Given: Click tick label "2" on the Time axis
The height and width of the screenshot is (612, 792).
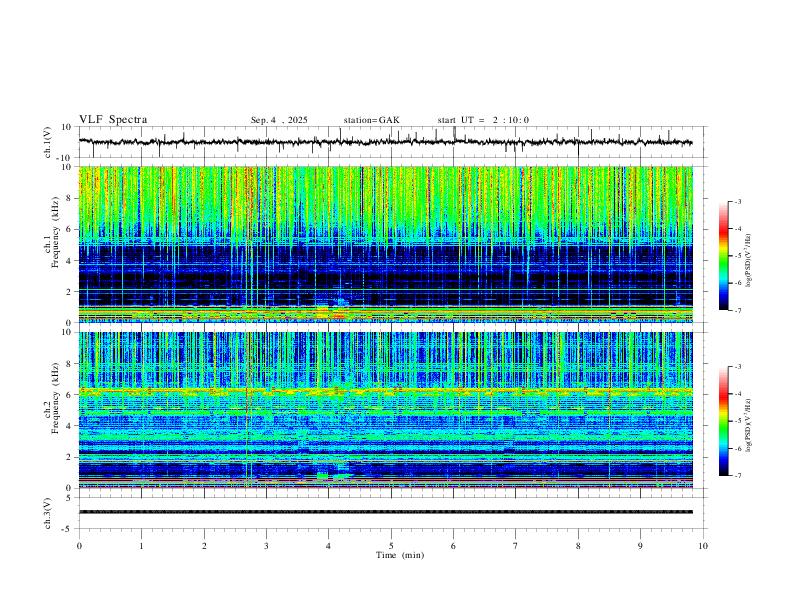Looking at the screenshot, I should (204, 546).
